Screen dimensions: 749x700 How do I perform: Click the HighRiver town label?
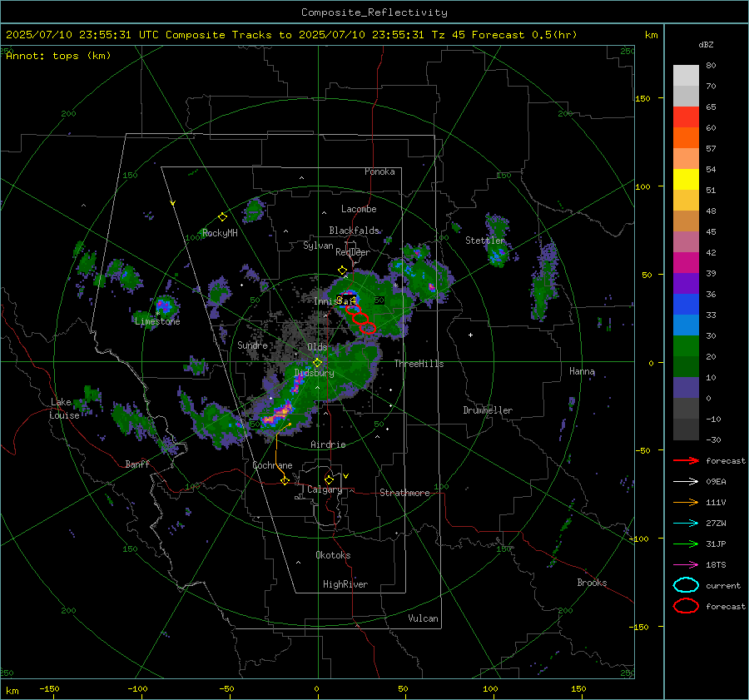coord(345,584)
